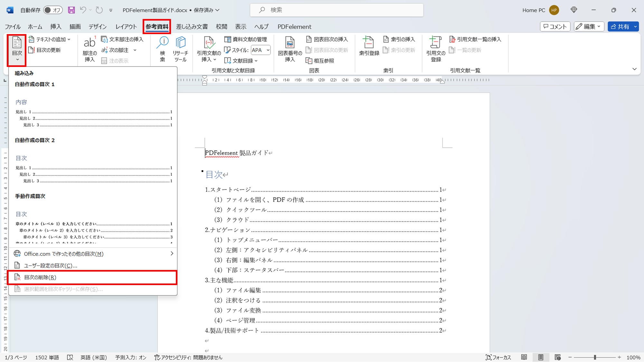Image resolution: width=644 pixels, height=362 pixels.
Task: Click 引用文献の挿入 insert citation
Action: point(209,49)
